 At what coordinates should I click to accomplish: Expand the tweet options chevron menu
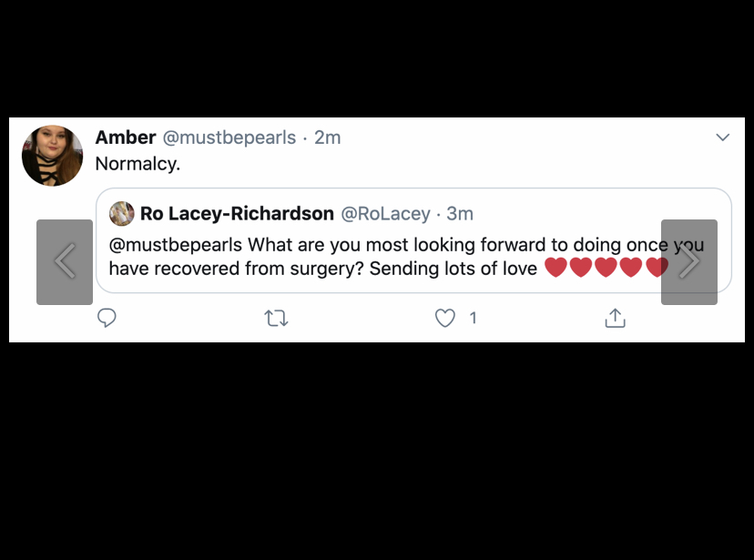[723, 137]
